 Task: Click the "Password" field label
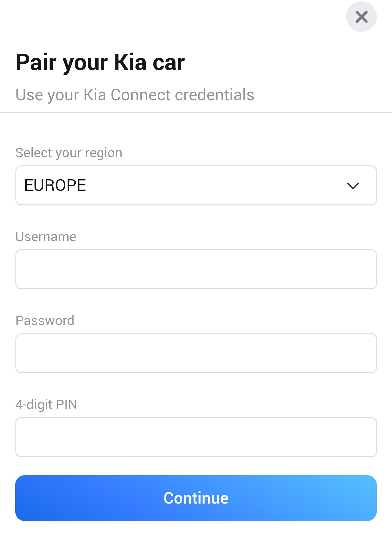coord(45,320)
